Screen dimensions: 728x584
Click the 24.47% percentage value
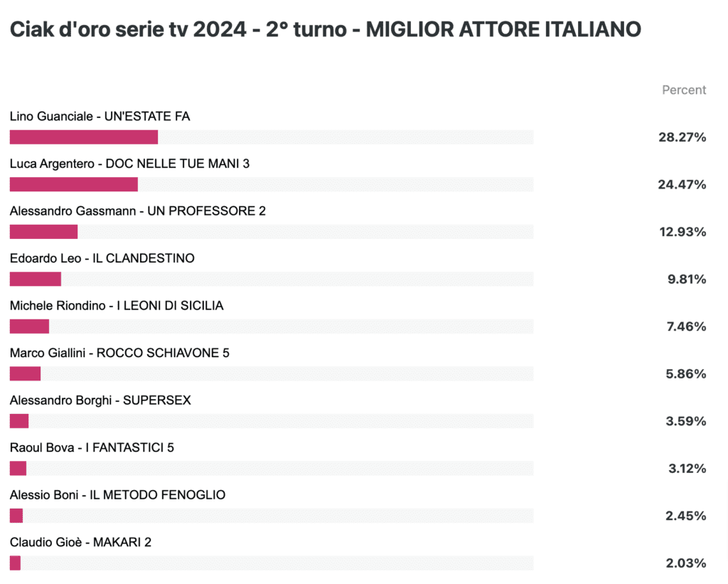(x=682, y=184)
